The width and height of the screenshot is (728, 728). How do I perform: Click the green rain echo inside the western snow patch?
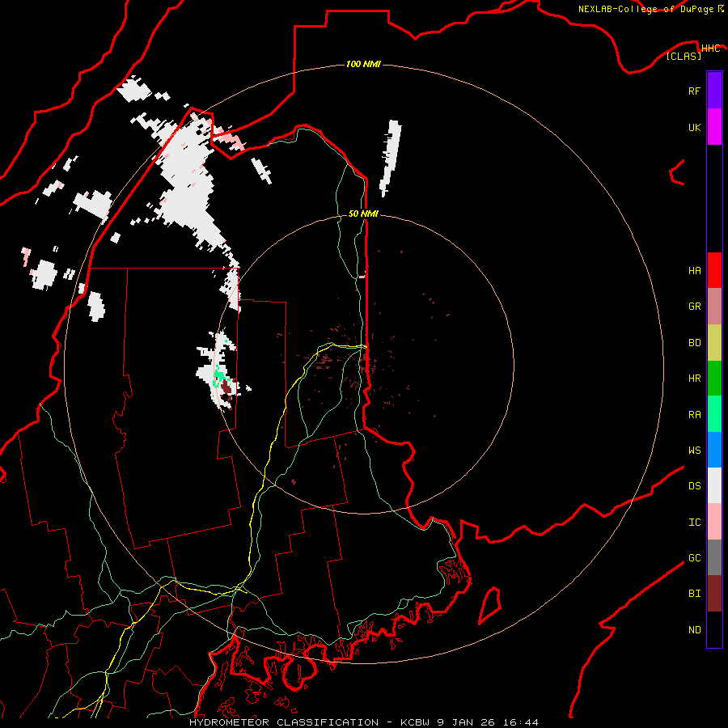218,375
